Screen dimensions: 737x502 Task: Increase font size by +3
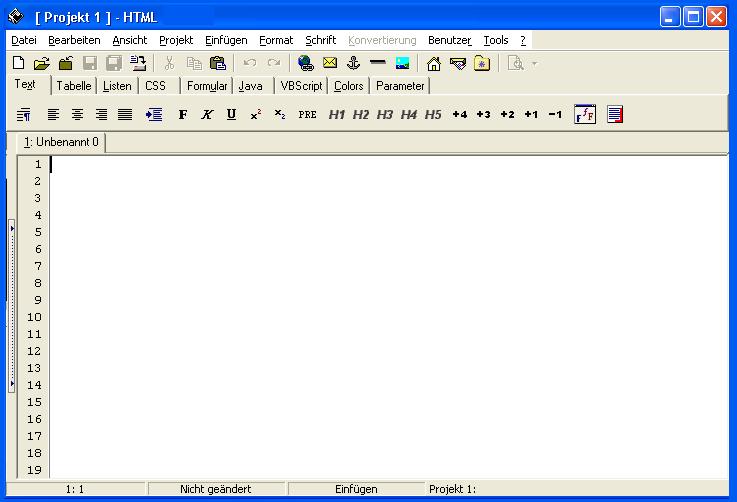[483, 114]
